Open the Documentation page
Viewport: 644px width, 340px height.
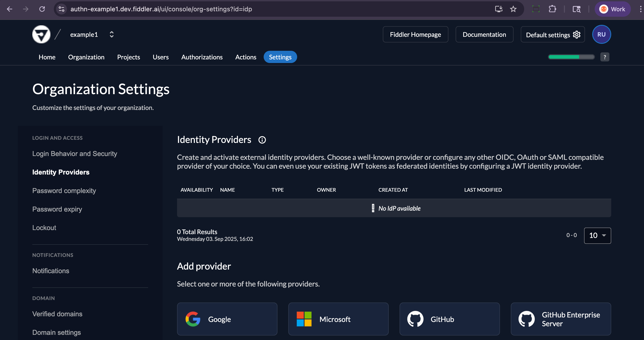484,34
